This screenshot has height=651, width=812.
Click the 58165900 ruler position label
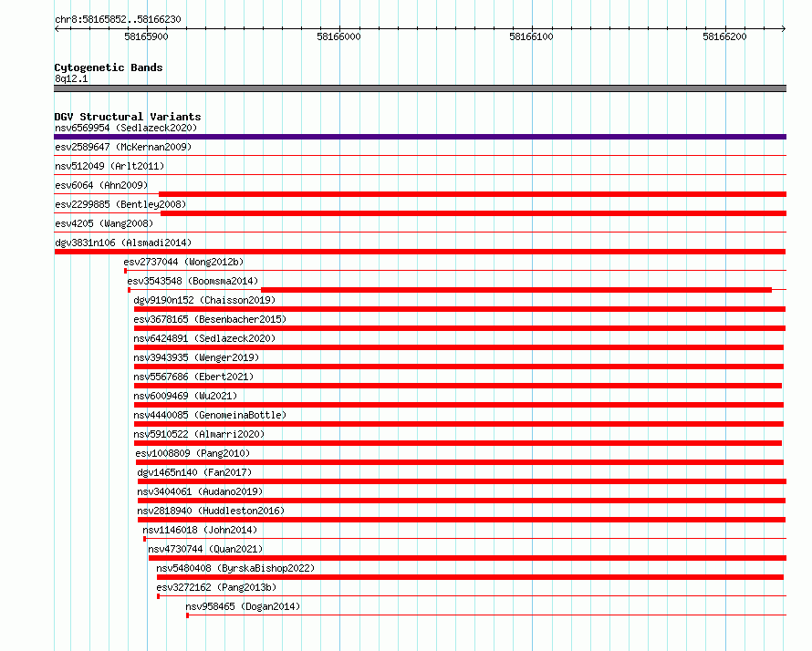tap(147, 36)
